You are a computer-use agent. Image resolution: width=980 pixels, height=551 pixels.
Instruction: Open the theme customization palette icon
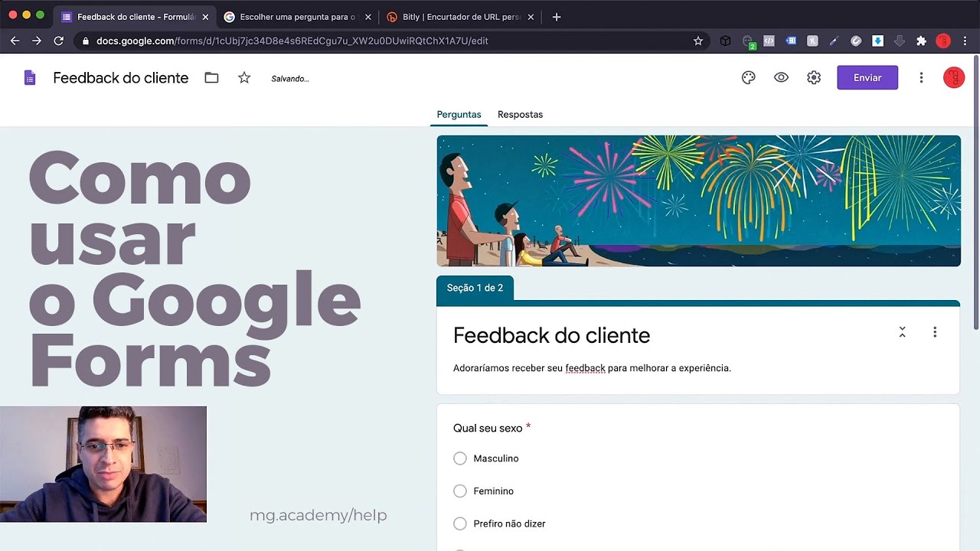[749, 77]
